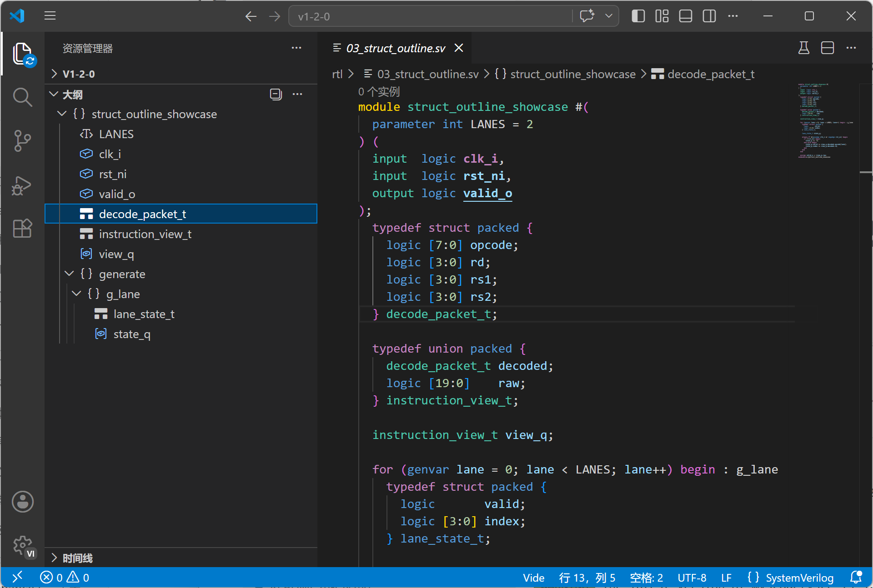Open the outline section more actions menu
Image resolution: width=873 pixels, height=588 pixels.
coord(297,94)
